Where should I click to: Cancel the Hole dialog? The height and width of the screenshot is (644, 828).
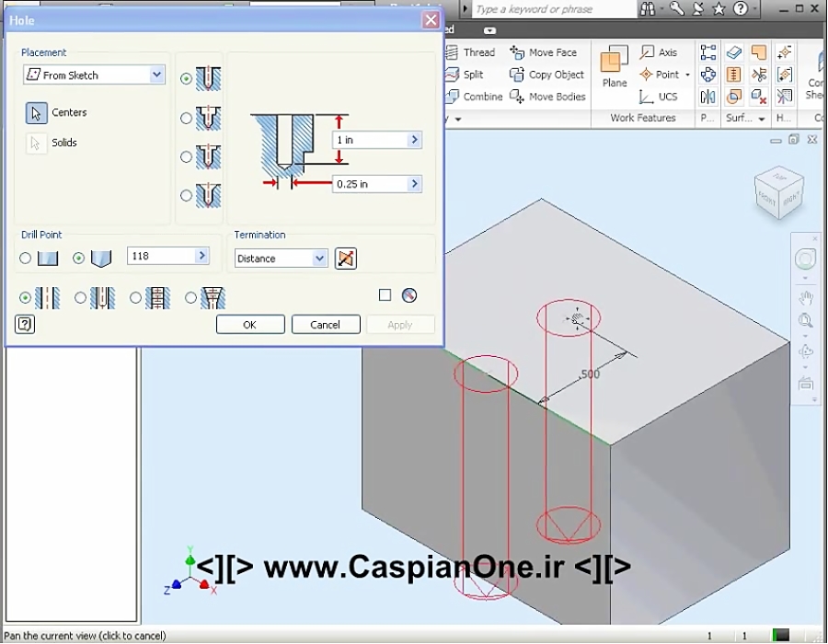point(328,324)
